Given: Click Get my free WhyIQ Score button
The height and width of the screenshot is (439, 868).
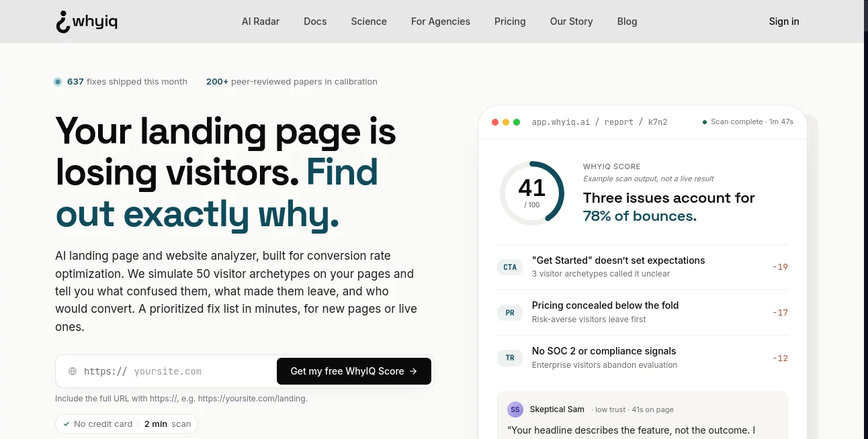Looking at the screenshot, I should coord(354,371).
